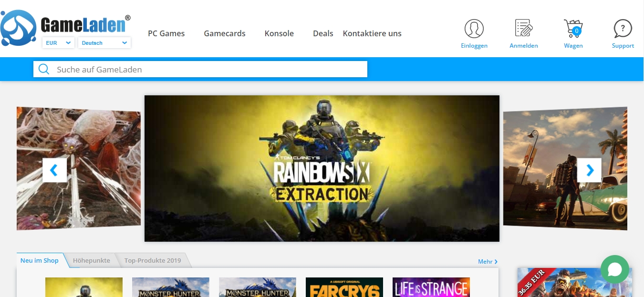Image resolution: width=644 pixels, height=297 pixels.
Task: Open the green chat bubble
Action: [x=615, y=269]
